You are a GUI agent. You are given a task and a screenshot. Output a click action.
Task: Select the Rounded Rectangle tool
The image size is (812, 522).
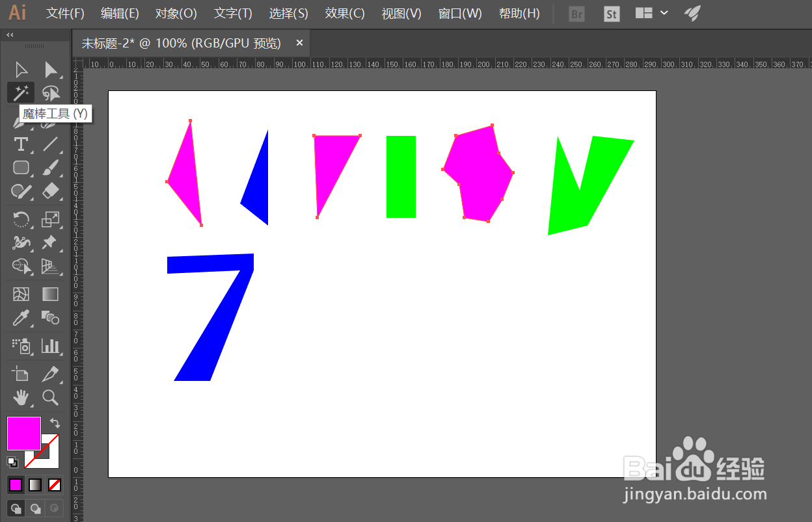(21, 168)
